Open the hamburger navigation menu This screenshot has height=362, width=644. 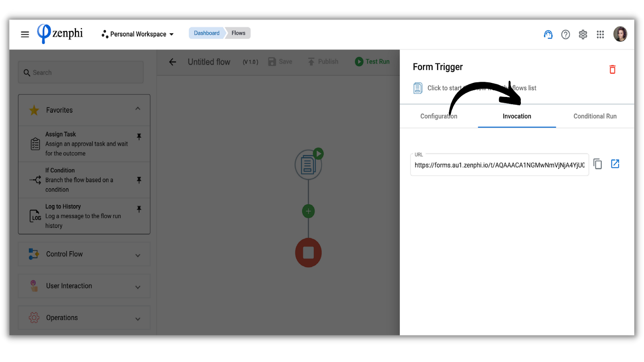25,34
